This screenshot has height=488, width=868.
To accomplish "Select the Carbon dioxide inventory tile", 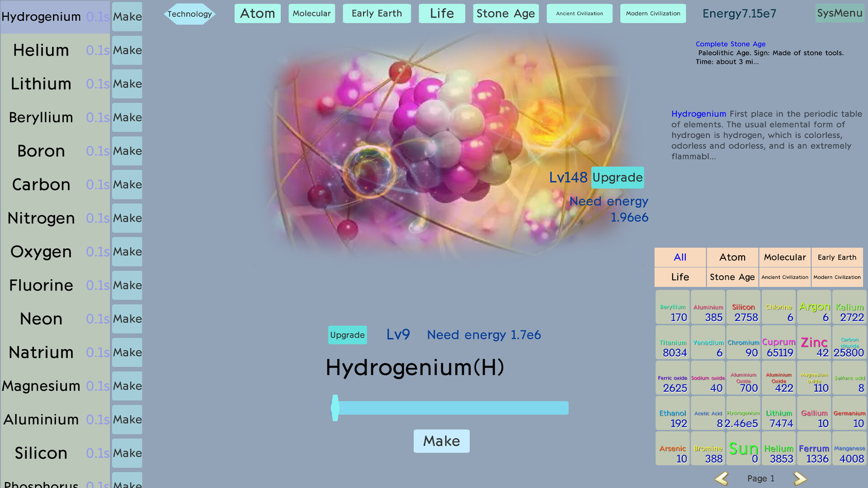I will tap(849, 343).
